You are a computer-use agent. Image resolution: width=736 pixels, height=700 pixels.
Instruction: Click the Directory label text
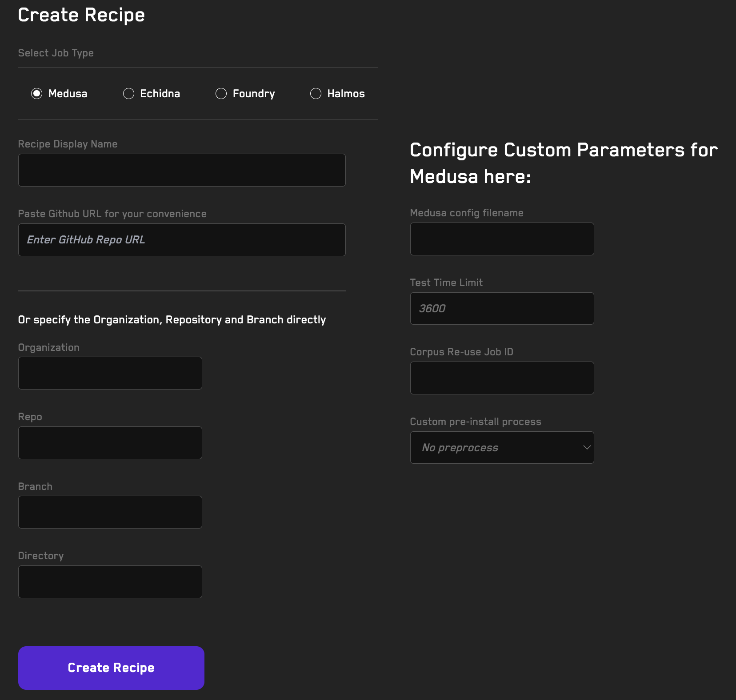pos(41,556)
